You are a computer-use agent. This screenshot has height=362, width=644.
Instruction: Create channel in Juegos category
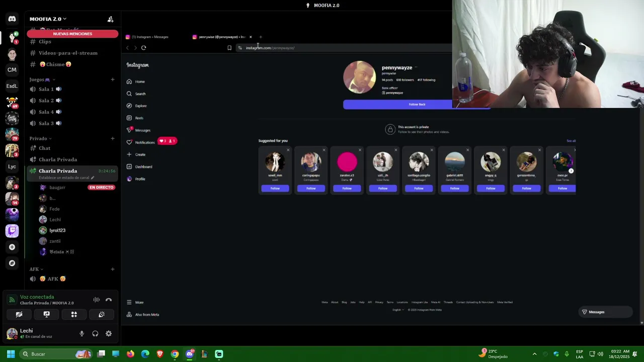point(113,79)
